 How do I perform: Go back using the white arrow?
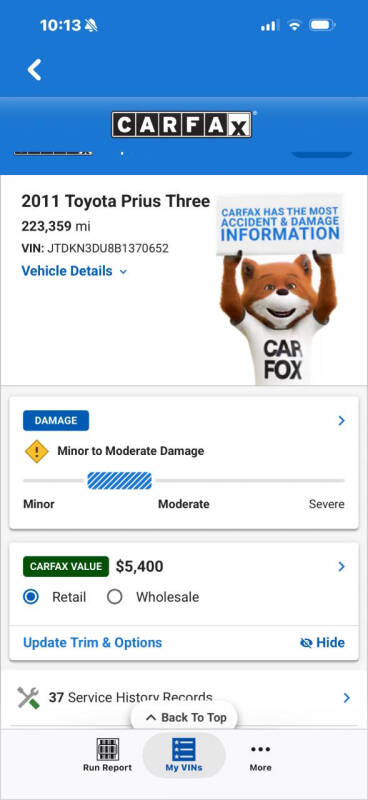(34, 70)
